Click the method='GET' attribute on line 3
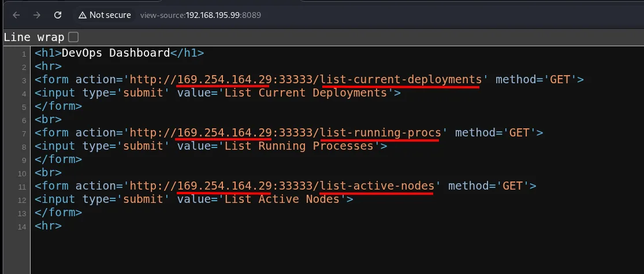644x274 pixels. click(536, 79)
